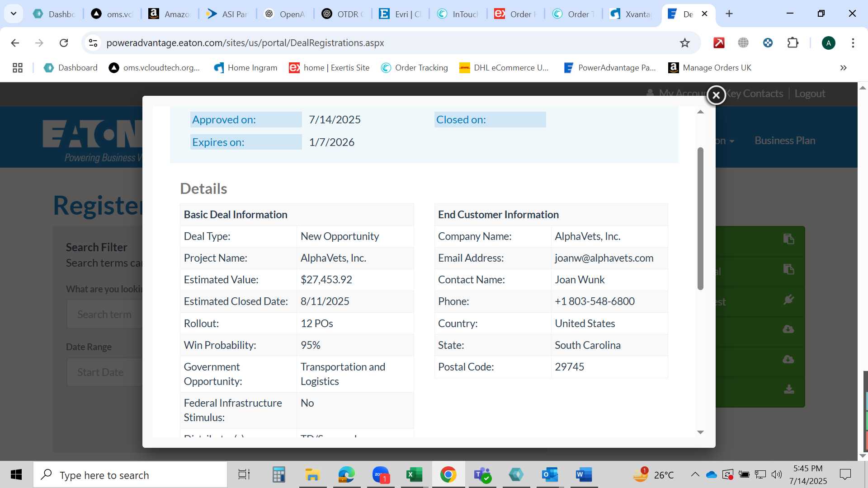Open the blue circular extension icon
This screenshot has width=868, height=488.
768,43
